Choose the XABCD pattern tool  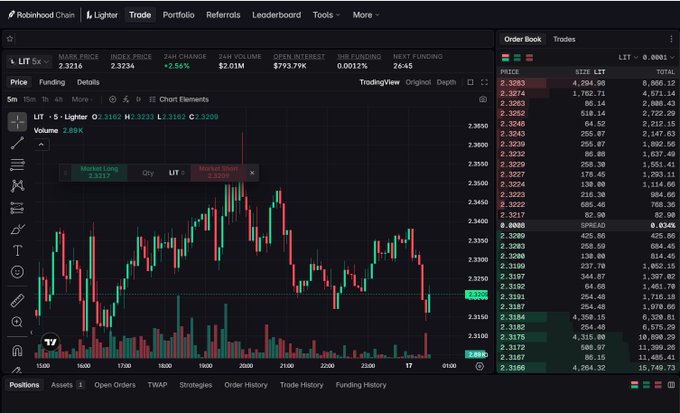tap(17, 186)
